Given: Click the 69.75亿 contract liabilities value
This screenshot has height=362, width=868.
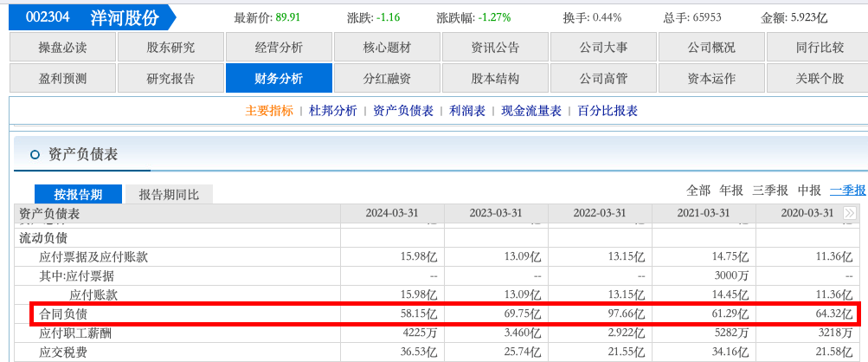Looking at the screenshot, I should click(x=523, y=314).
